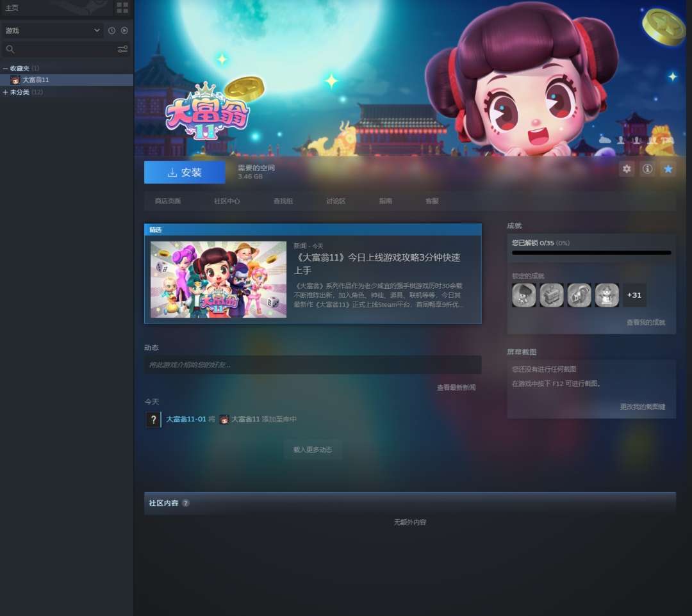Open the 查找组 tab

(283, 201)
